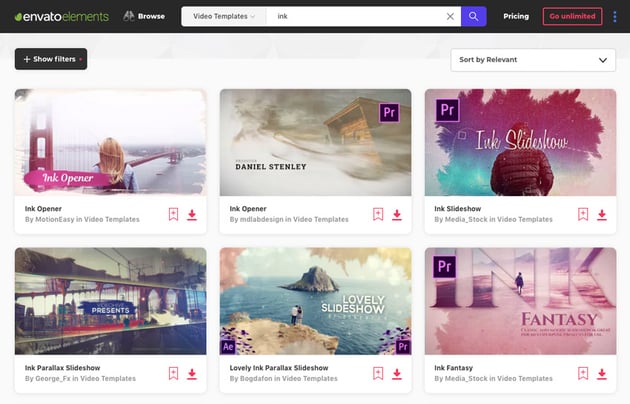Click the George_Fx author link
The width and height of the screenshot is (630, 404).
coord(53,378)
